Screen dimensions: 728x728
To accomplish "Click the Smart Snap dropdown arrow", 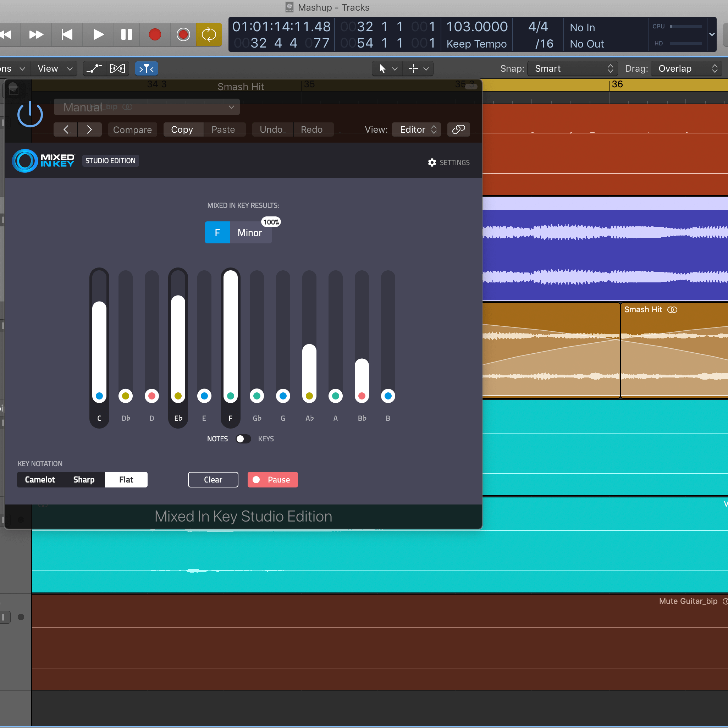I will point(610,69).
